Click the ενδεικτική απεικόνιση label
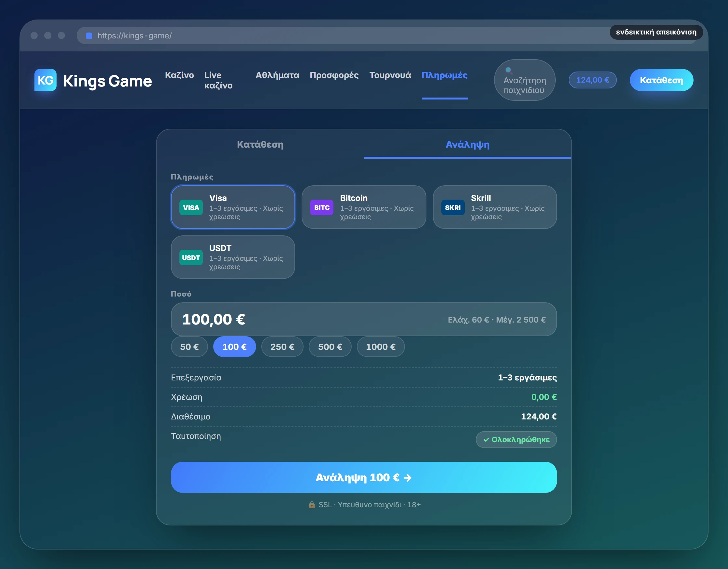 (x=656, y=32)
